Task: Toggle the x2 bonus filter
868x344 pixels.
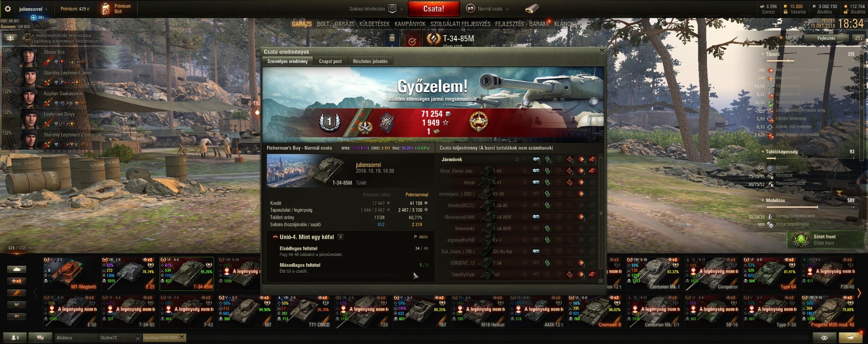Action: tap(16, 281)
